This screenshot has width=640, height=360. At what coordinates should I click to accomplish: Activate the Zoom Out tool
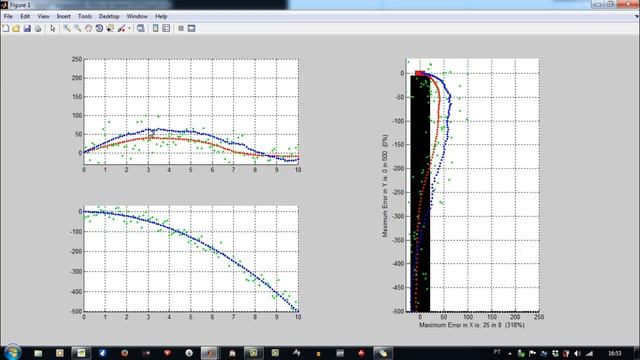pos(77,28)
